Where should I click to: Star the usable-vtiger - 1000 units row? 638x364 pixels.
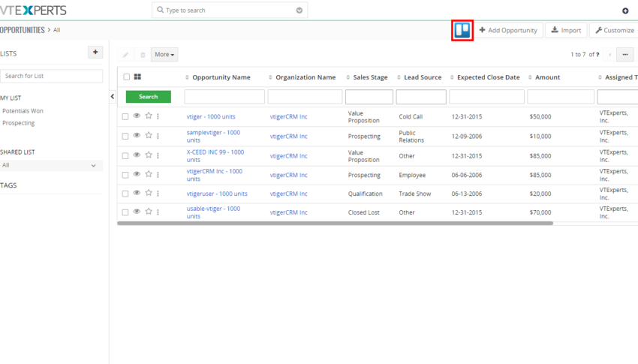click(x=149, y=212)
